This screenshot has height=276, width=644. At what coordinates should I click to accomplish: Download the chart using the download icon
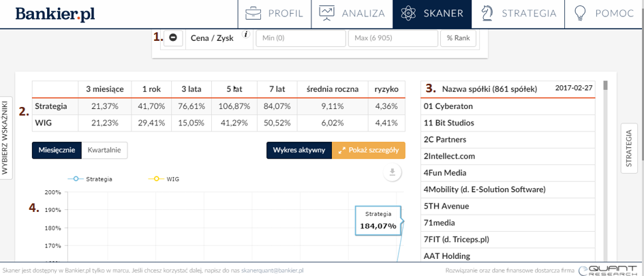(393, 172)
